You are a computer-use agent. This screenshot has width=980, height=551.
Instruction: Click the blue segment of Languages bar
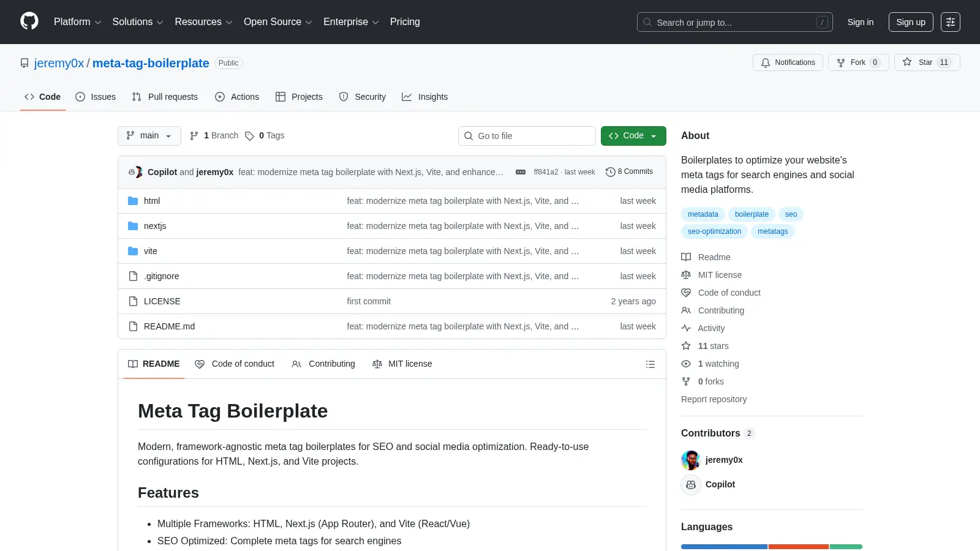(724, 547)
